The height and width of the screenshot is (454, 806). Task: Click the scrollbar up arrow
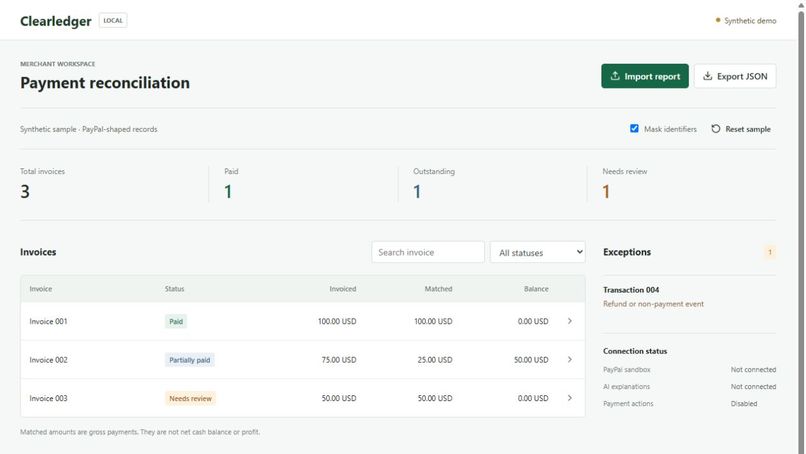point(801,4)
